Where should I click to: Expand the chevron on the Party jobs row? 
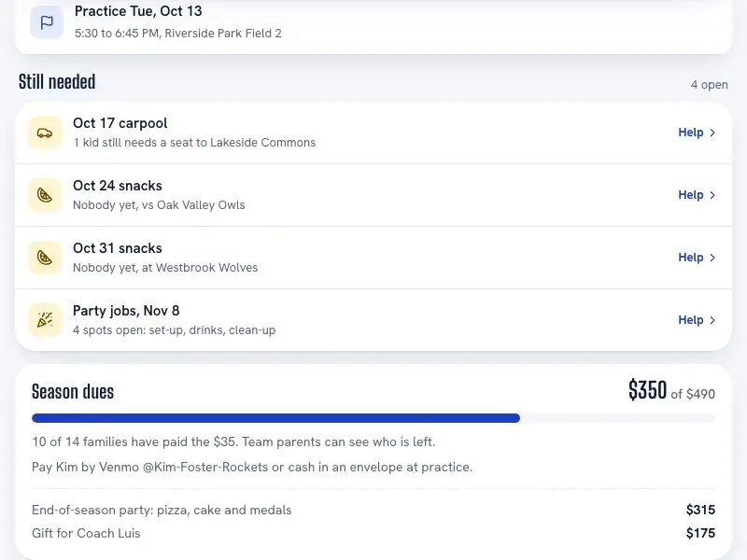coord(712,320)
